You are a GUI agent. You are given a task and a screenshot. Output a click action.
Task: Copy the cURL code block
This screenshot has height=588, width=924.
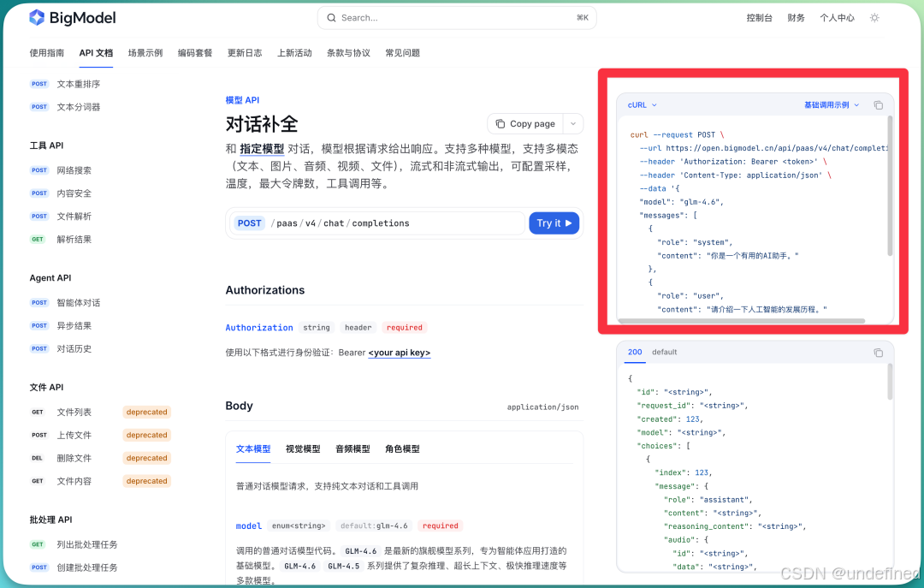[x=878, y=105]
